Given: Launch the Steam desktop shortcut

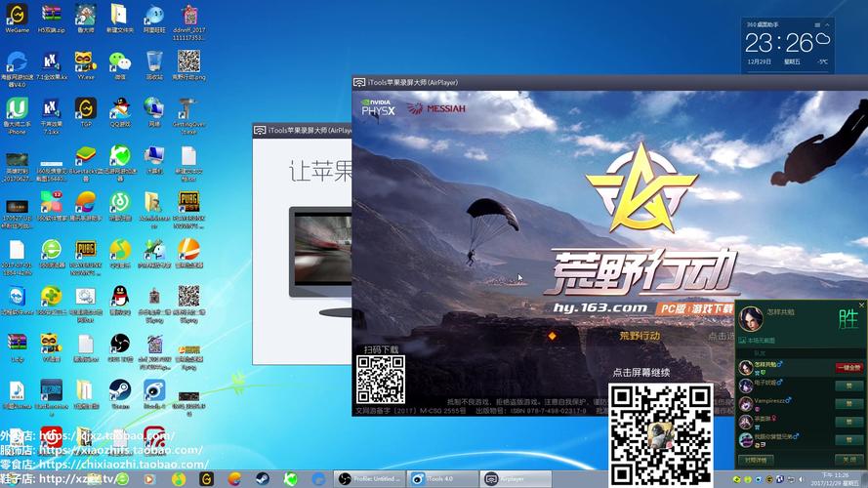Looking at the screenshot, I should tap(119, 394).
